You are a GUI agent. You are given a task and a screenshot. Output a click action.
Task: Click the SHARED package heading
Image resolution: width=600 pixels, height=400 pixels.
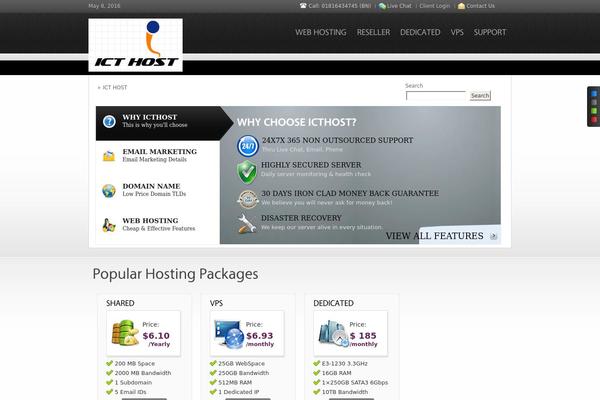tap(120, 303)
